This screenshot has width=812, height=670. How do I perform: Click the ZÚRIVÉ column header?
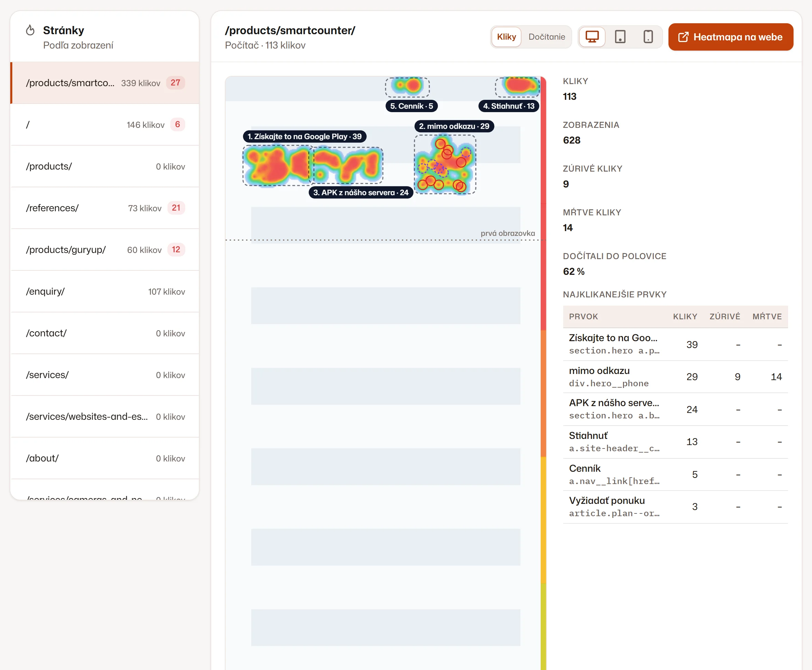[725, 317]
